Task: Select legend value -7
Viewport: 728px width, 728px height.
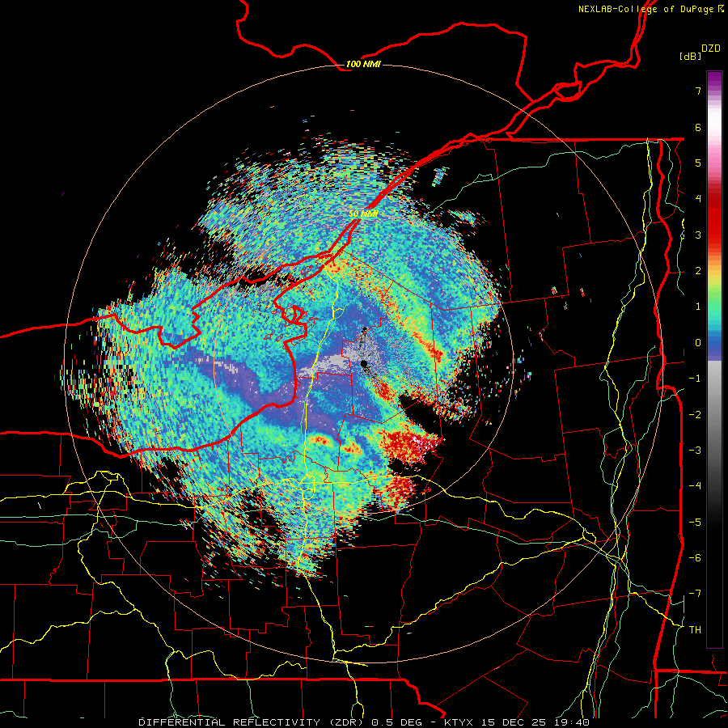Action: [695, 594]
